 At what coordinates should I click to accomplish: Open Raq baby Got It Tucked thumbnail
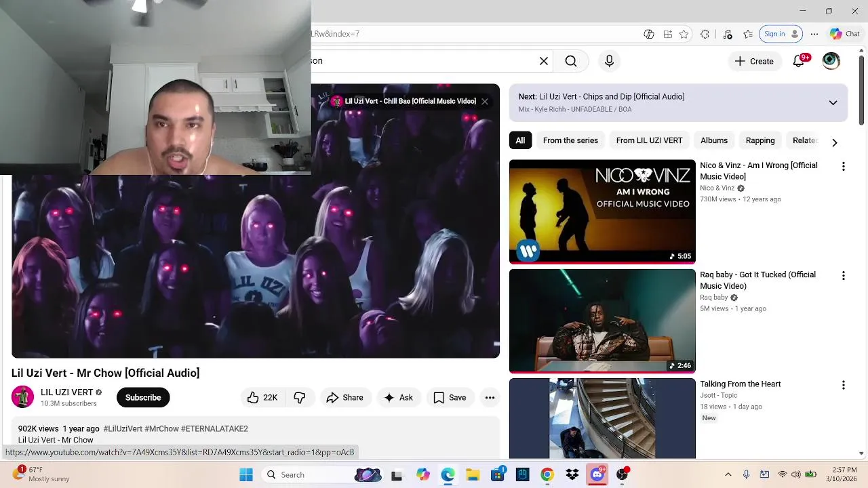[x=602, y=321]
